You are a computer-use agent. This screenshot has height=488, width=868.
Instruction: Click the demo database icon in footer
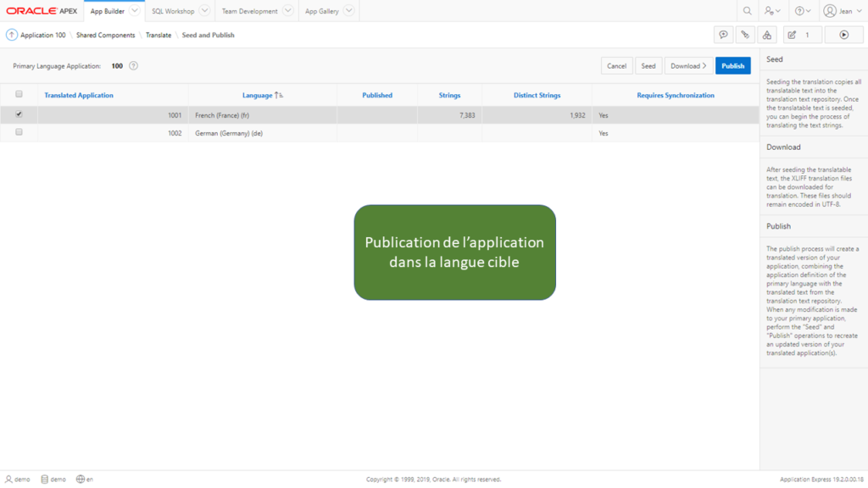pyautogui.click(x=45, y=480)
